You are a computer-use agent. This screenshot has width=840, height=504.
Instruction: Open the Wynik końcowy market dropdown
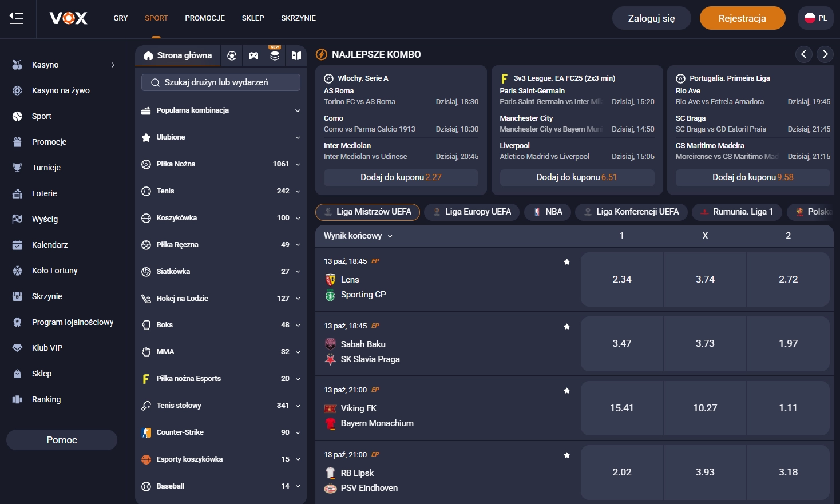pos(358,236)
